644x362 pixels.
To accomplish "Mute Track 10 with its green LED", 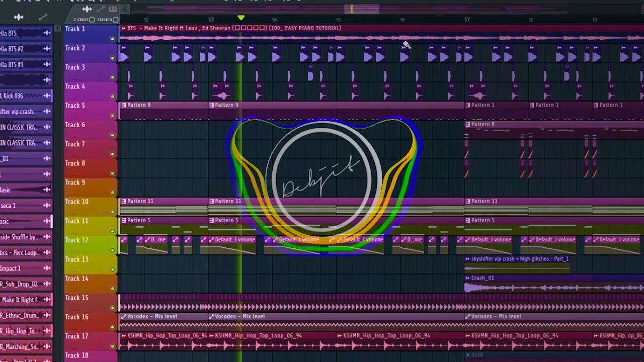I will pos(112,212).
